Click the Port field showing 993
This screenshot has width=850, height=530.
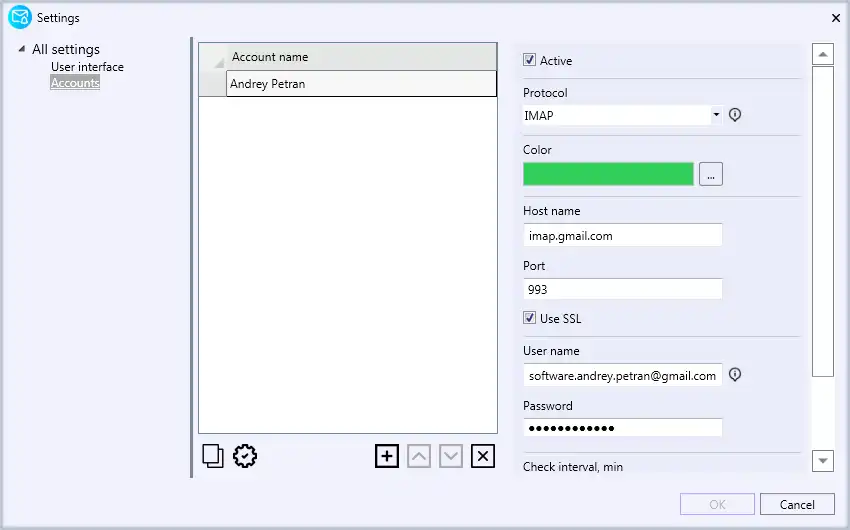[x=622, y=289]
